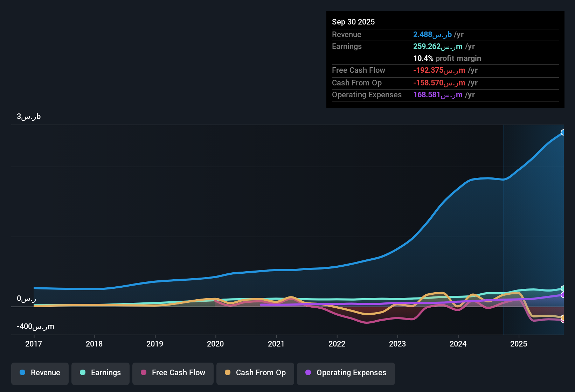Toggle the Revenue series visibility in legend
575x392 pixels.
pyautogui.click(x=40, y=373)
